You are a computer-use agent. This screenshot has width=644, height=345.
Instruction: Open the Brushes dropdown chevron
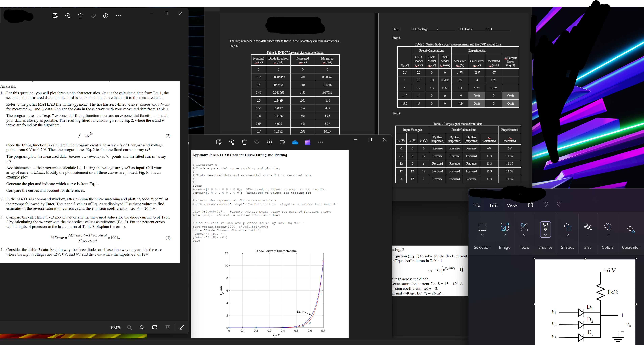546,235
